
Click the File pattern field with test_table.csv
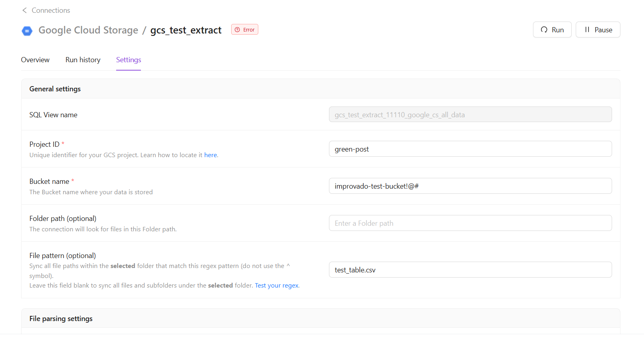point(470,270)
